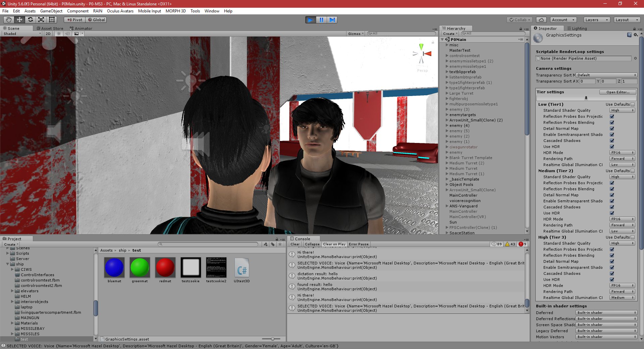Uncheck Low tier Detail Normal Map
This screenshot has width=644, height=349.
tap(612, 129)
